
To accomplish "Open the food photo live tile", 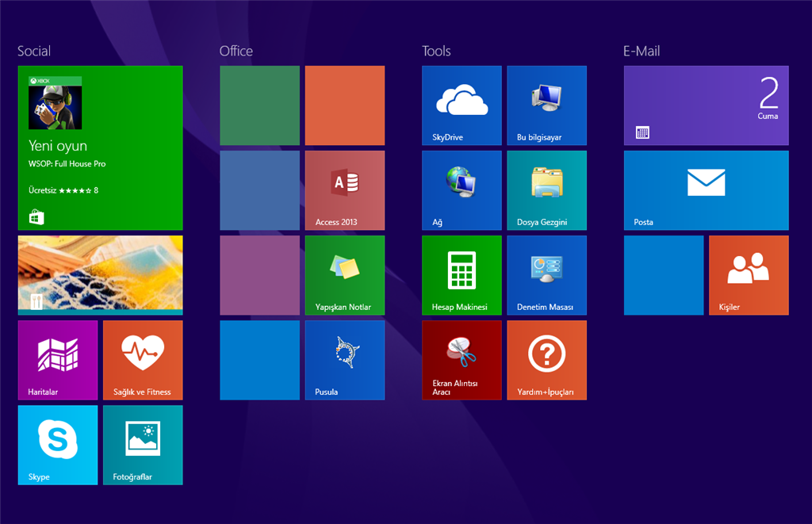I will 100,275.
